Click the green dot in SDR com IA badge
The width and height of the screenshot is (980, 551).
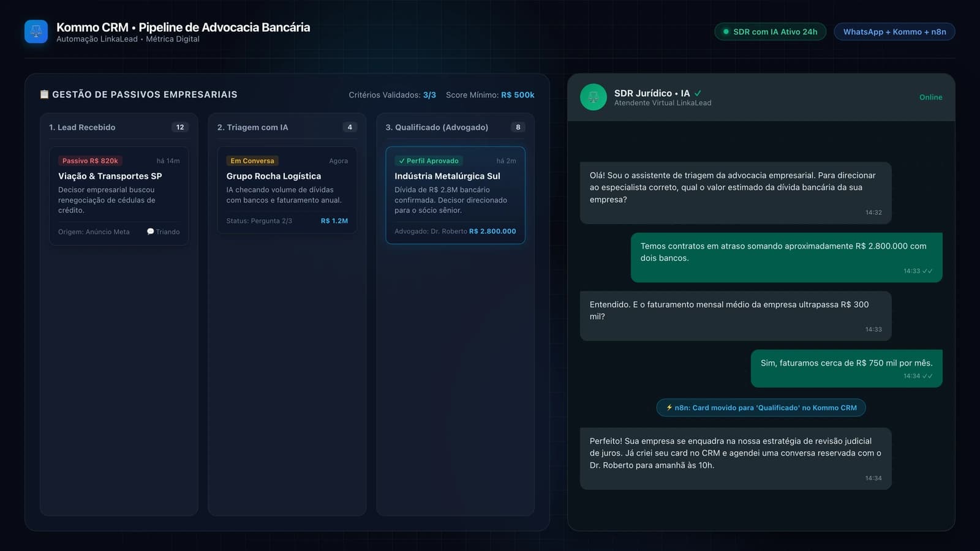[x=726, y=32]
